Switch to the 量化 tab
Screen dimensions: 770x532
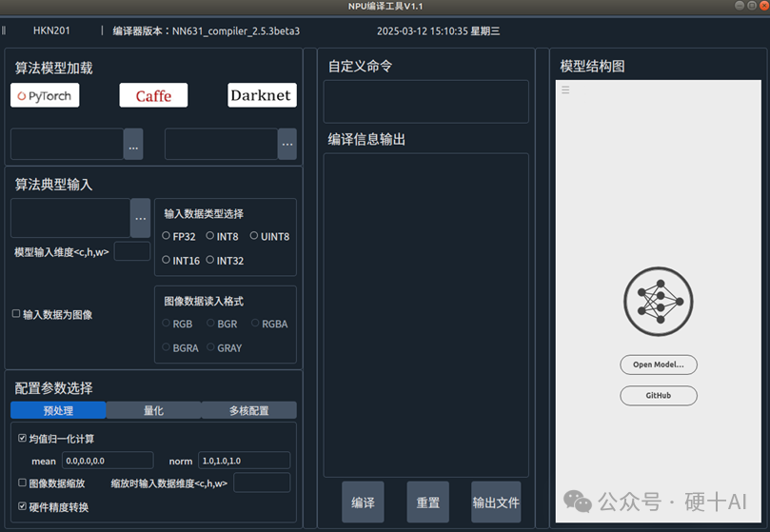[153, 410]
